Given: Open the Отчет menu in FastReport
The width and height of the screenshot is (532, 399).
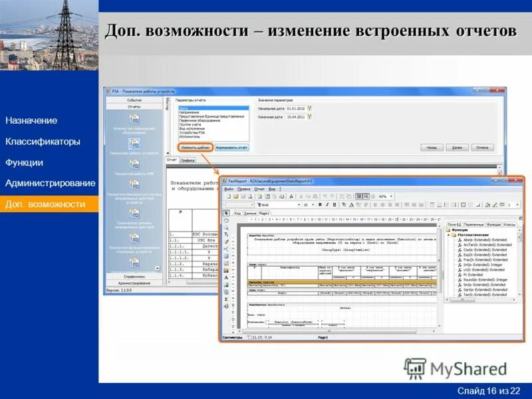Looking at the screenshot, I should (258, 190).
